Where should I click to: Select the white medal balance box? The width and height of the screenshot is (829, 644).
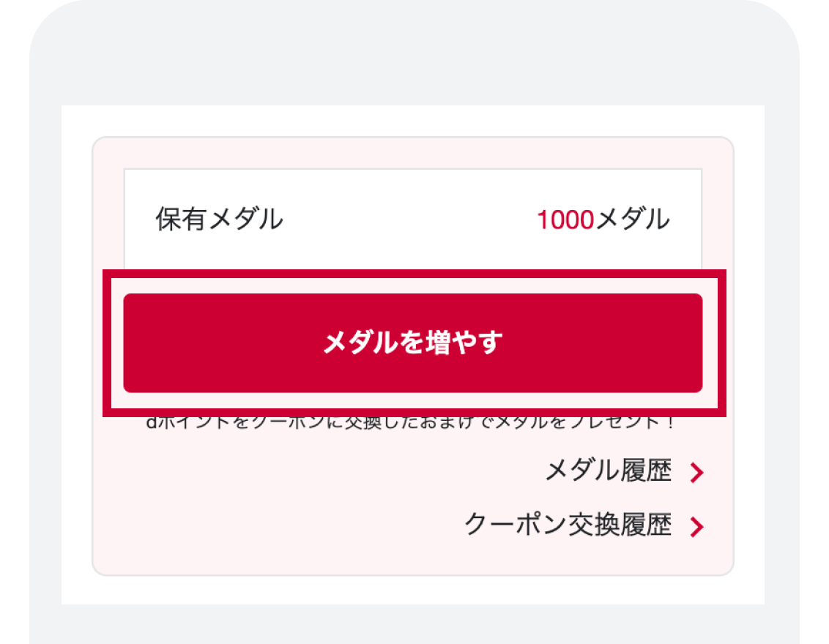[413, 220]
